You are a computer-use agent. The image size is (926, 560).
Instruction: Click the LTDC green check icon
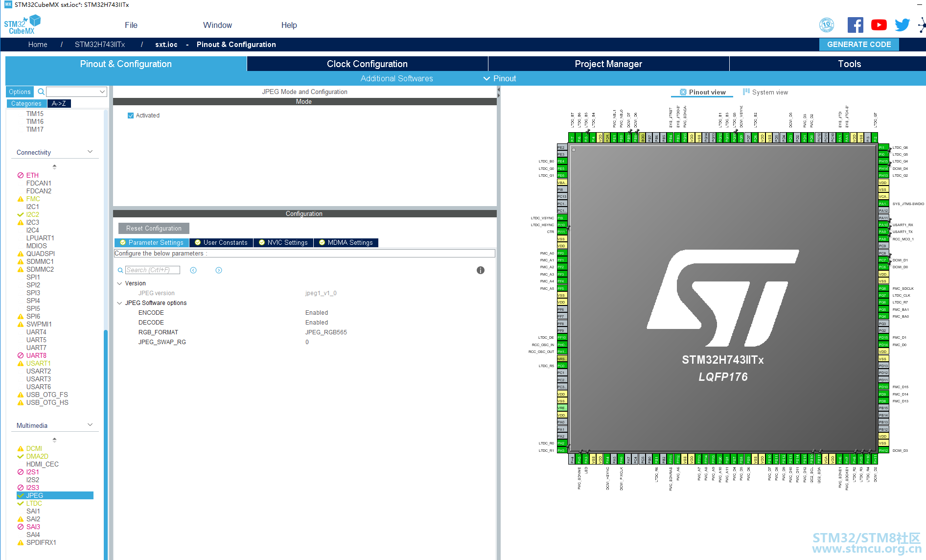click(21, 503)
